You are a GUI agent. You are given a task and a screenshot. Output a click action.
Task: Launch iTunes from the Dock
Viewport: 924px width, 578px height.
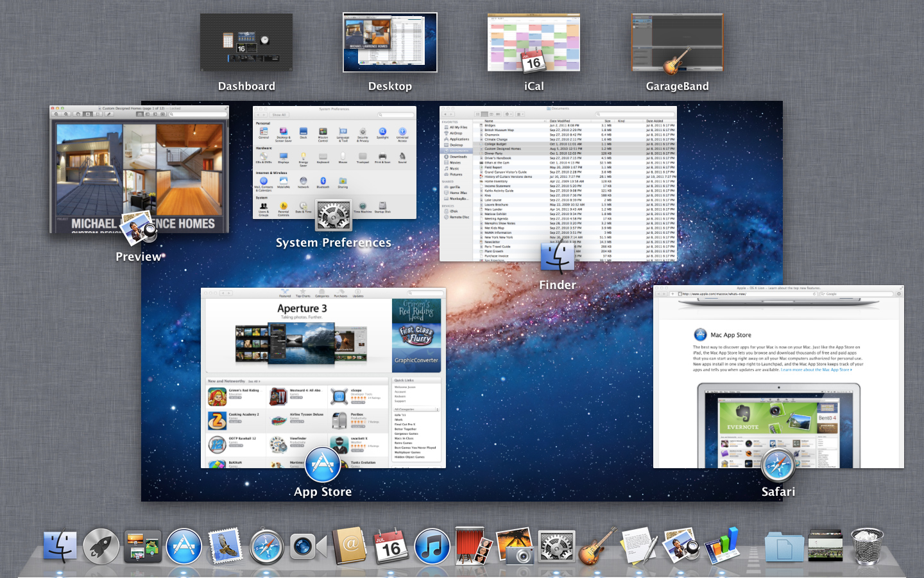tap(432, 547)
